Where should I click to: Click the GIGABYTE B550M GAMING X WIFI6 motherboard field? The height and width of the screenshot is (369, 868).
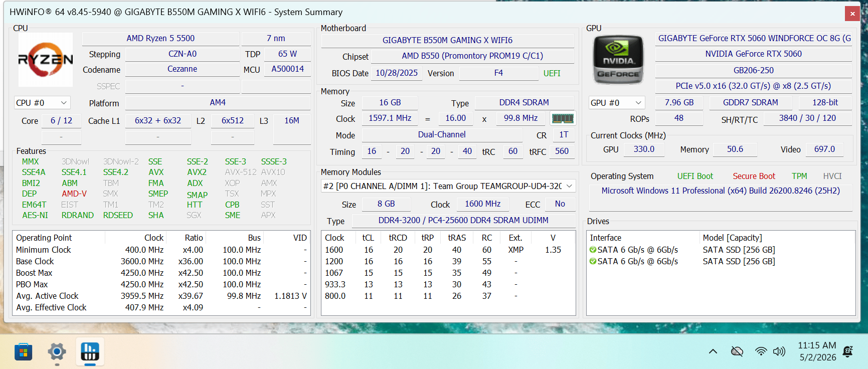pos(447,41)
